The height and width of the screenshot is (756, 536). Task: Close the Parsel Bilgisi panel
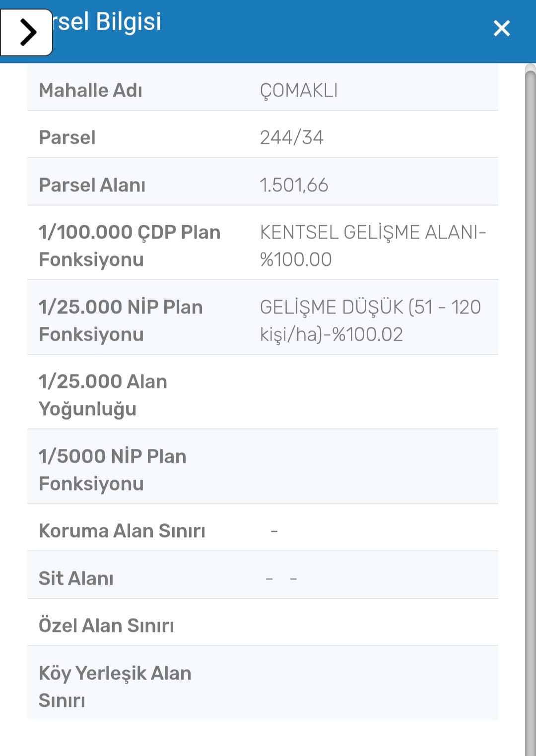[502, 28]
